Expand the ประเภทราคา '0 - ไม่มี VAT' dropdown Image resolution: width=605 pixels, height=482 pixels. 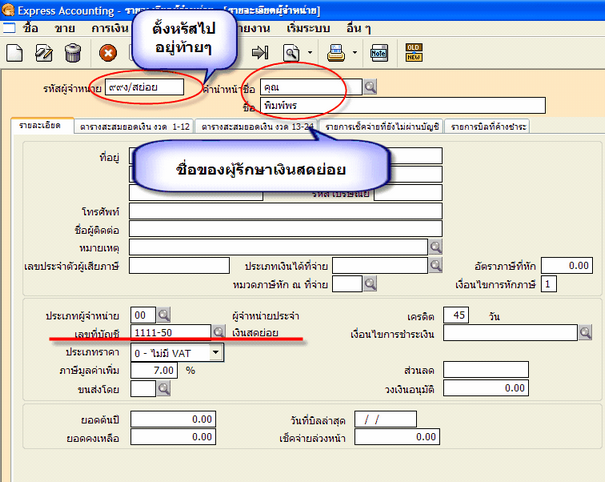tap(215, 352)
